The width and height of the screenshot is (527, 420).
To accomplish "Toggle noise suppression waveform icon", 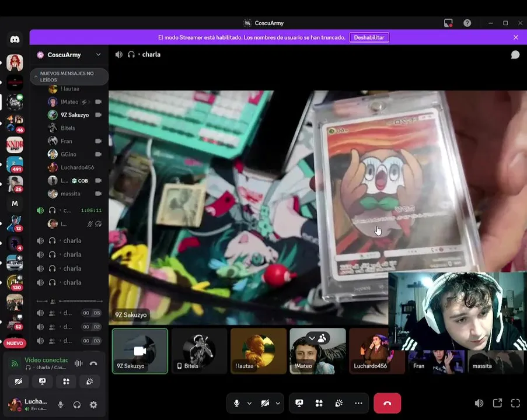I will (78, 363).
